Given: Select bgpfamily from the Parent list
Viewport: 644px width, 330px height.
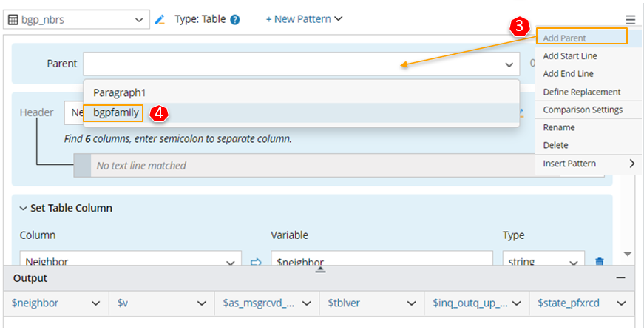Looking at the screenshot, I should (x=116, y=112).
